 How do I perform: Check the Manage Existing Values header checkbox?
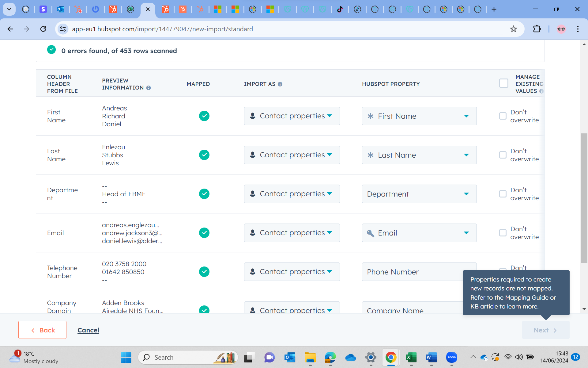[x=503, y=83]
